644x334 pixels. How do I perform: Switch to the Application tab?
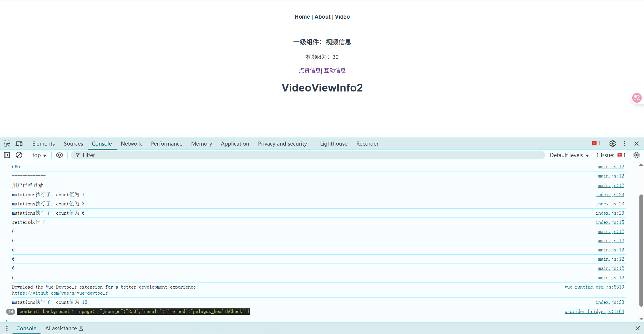235,144
